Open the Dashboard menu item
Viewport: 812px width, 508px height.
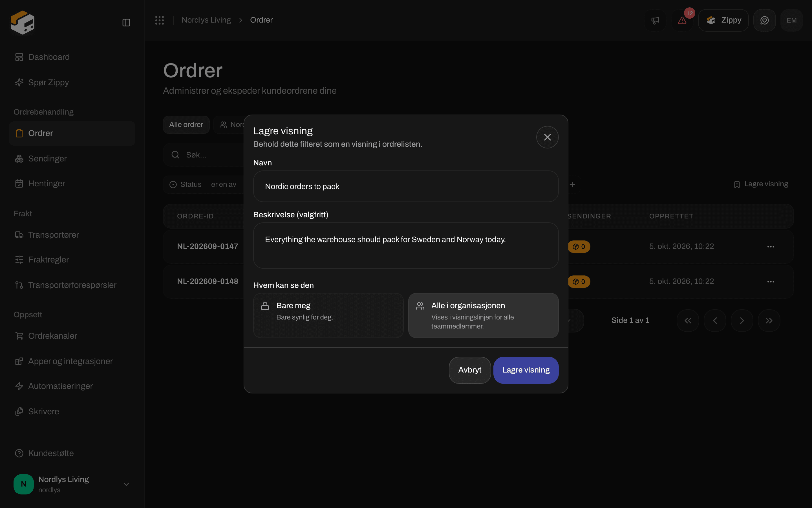click(x=72, y=57)
